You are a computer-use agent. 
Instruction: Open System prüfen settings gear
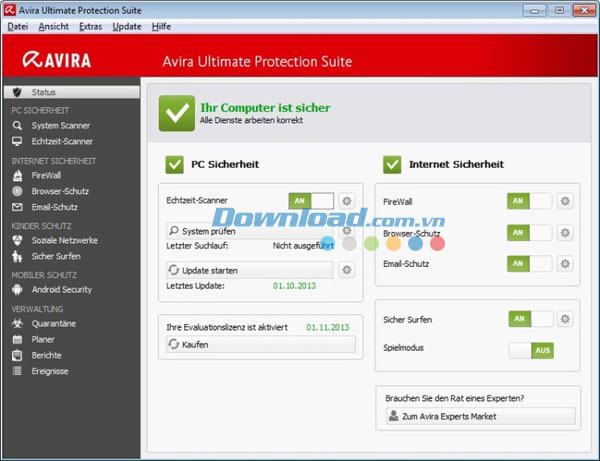pyautogui.click(x=347, y=230)
